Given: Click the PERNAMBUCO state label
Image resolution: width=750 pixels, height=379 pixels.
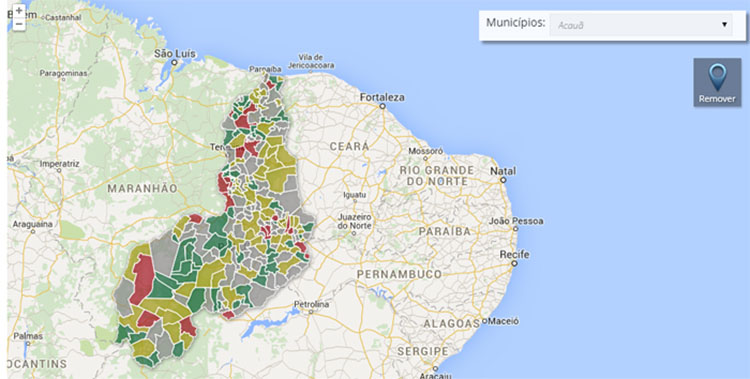Looking at the screenshot, I should 399,274.
